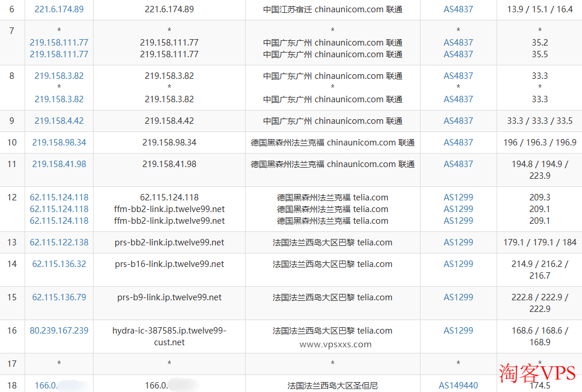
Task: Click the latency value 209.3
Action: [540, 197]
